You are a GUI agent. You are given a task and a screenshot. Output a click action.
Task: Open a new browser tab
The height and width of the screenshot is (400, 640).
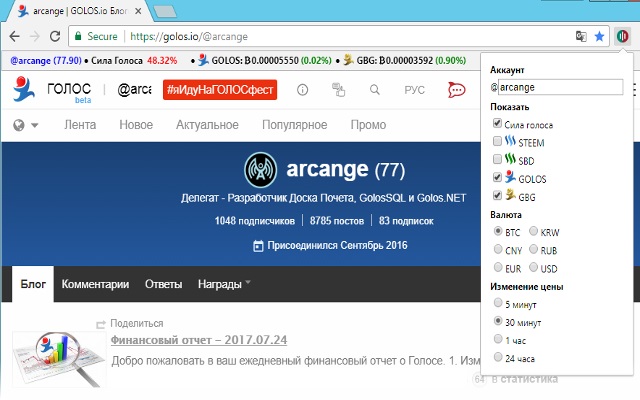coord(165,11)
